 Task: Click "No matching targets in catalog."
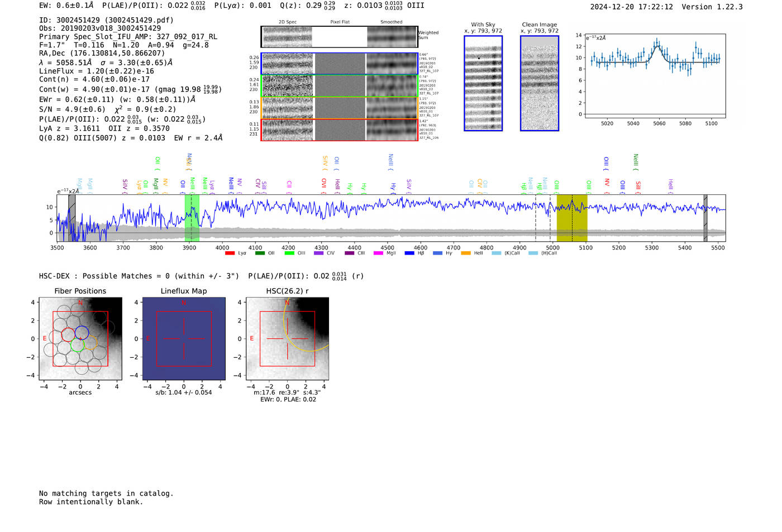coord(106,493)
